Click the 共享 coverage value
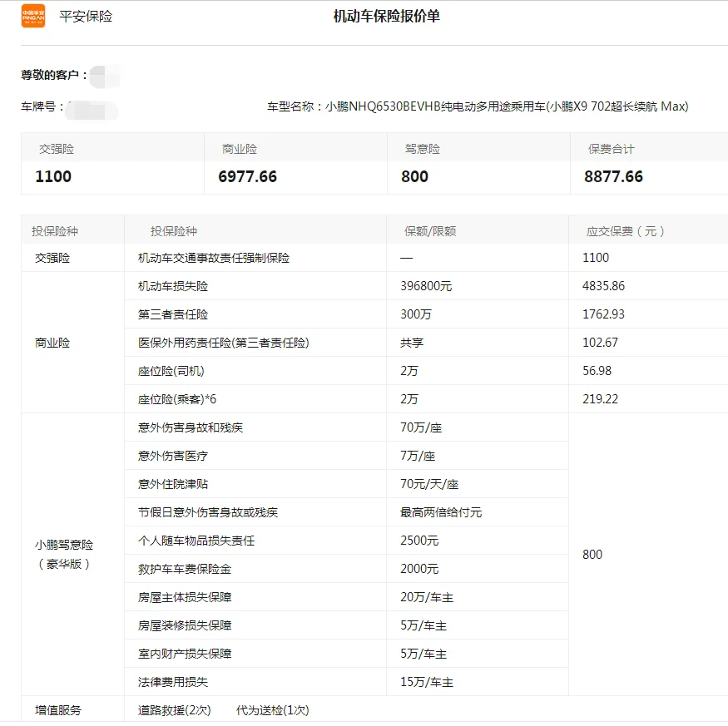Viewport: 728px width, 726px height. (412, 343)
